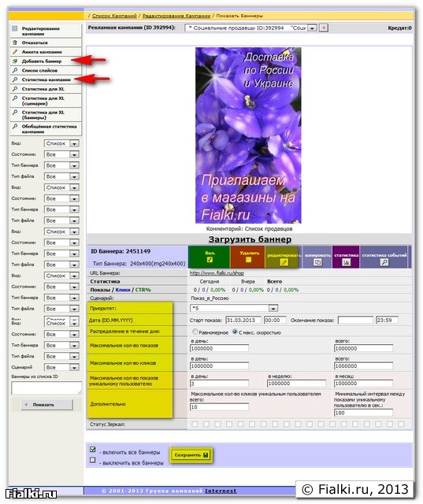Click 'в день' field showing 3
423x504 pixels.
[x=219, y=384]
